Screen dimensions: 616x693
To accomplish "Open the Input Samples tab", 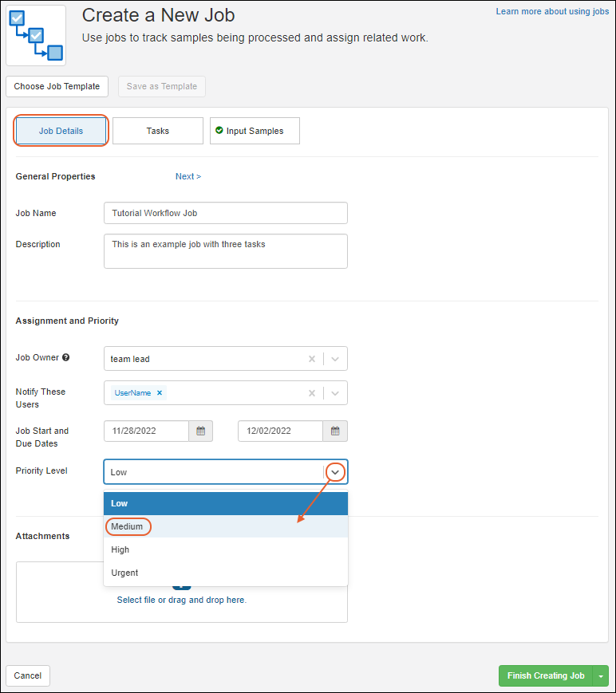I will 255,131.
